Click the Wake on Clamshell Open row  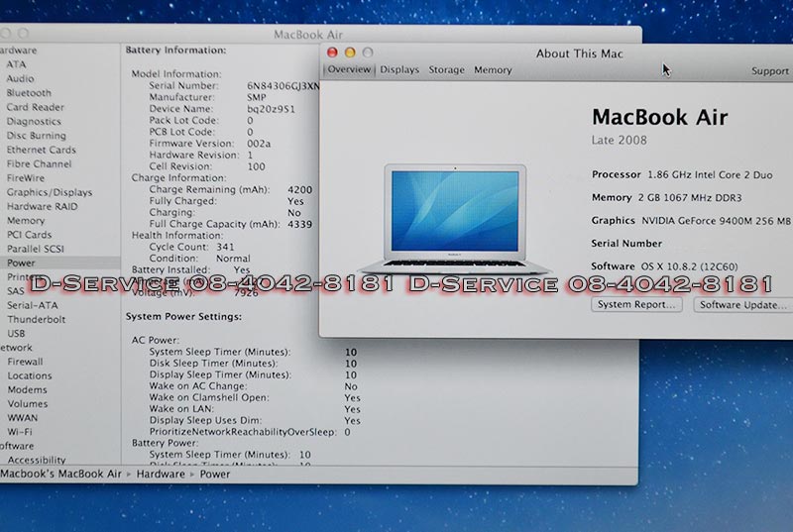255,397
